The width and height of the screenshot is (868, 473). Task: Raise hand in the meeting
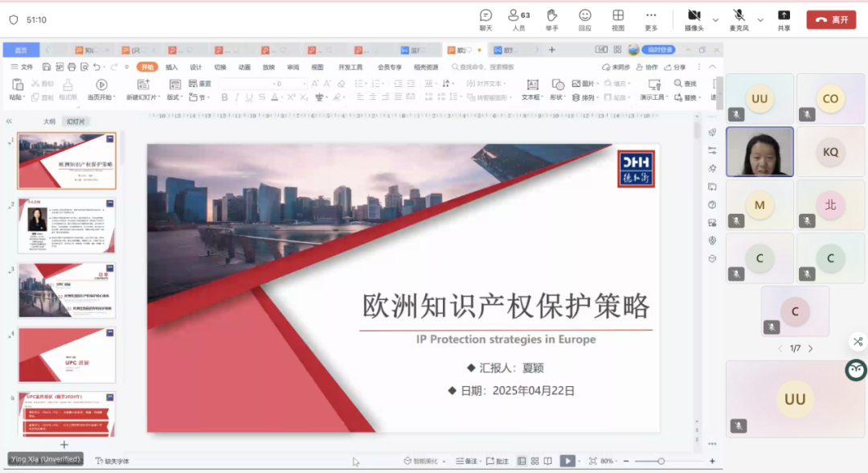pos(551,18)
